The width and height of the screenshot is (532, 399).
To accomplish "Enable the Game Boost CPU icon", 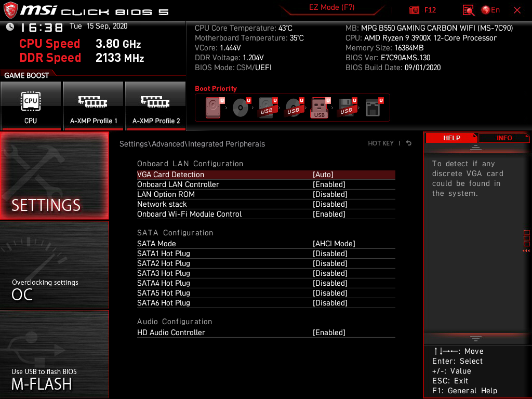I will 31,106.
